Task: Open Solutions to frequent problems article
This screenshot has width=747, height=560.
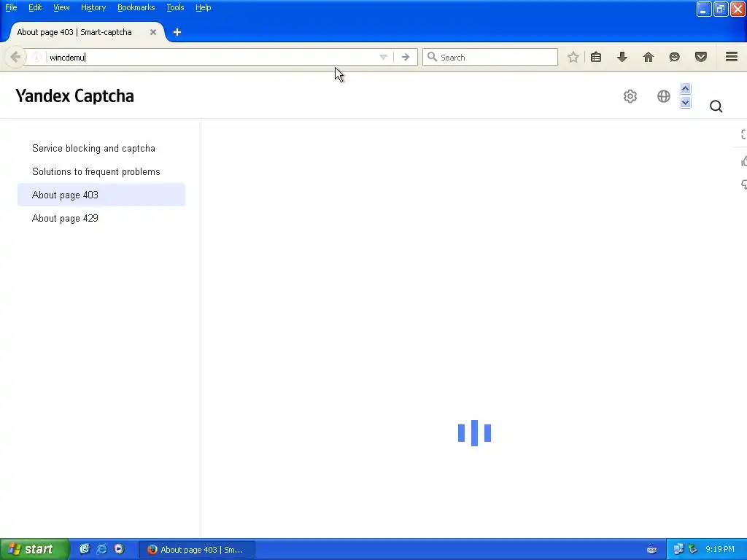Action: click(96, 171)
